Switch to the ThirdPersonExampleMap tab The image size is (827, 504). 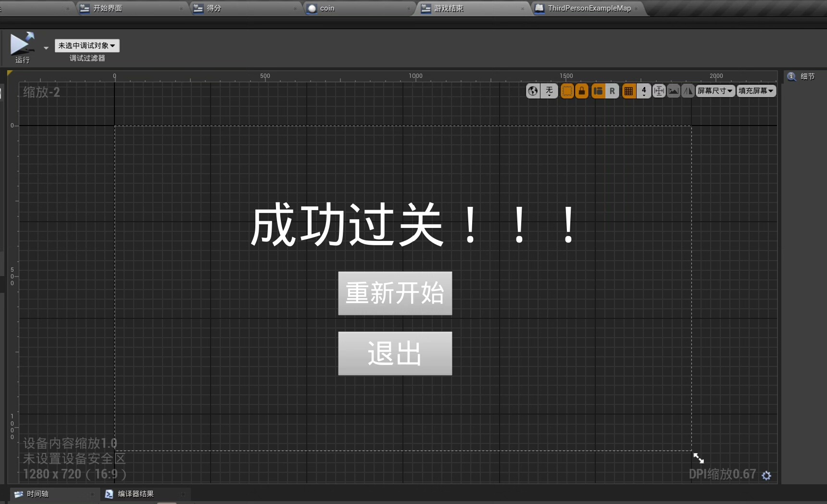(589, 8)
